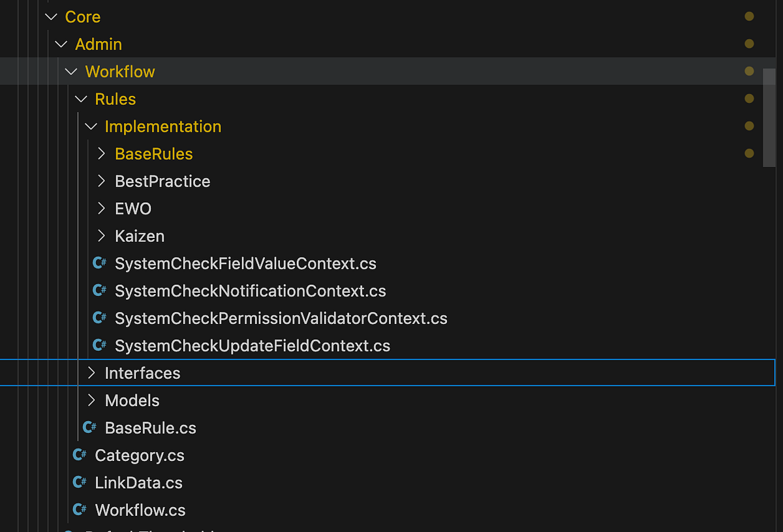
Task: Open the Admin folder entry
Action: pos(99,44)
